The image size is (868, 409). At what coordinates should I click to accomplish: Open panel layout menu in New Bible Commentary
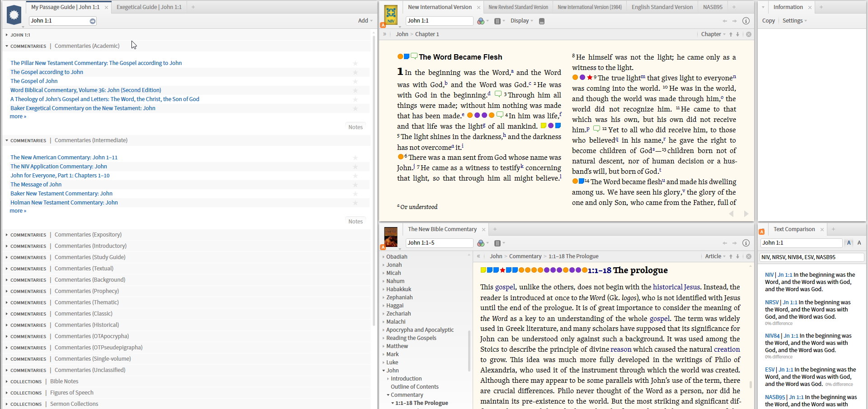point(498,243)
